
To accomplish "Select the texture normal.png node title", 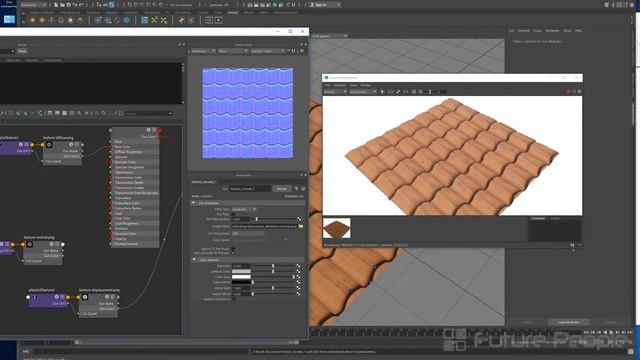I will [x=39, y=237].
